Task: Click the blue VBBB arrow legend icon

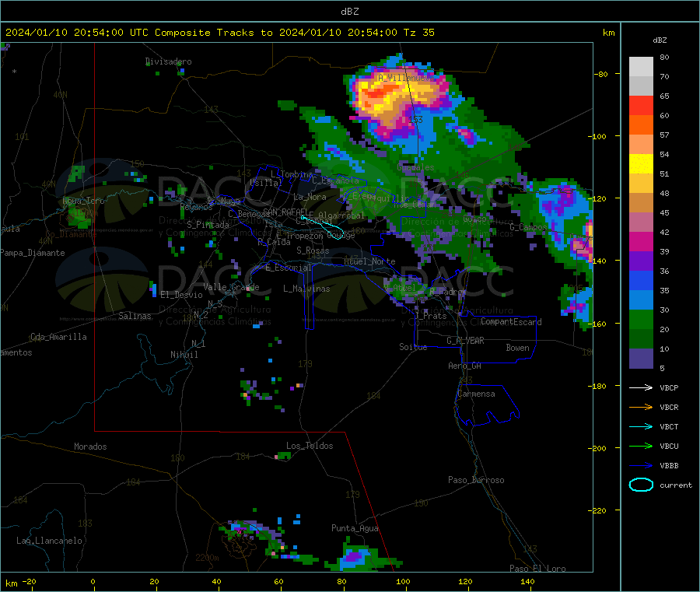Action: click(x=641, y=466)
